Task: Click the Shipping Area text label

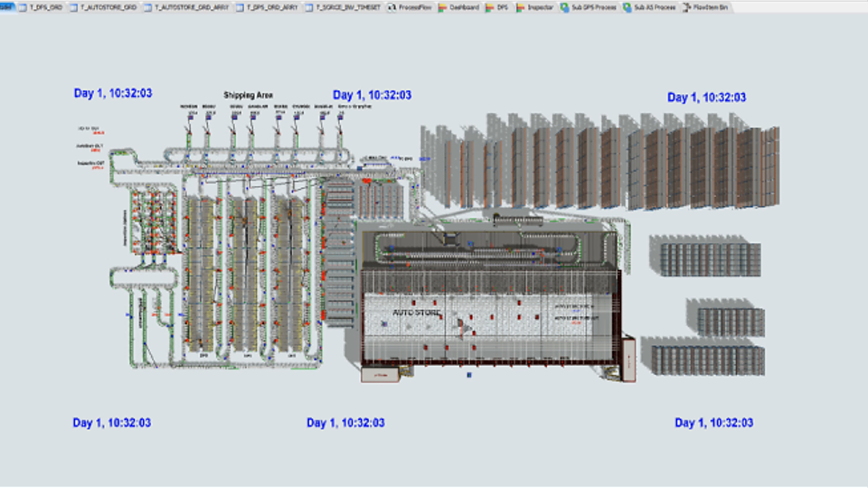Action: [x=248, y=96]
